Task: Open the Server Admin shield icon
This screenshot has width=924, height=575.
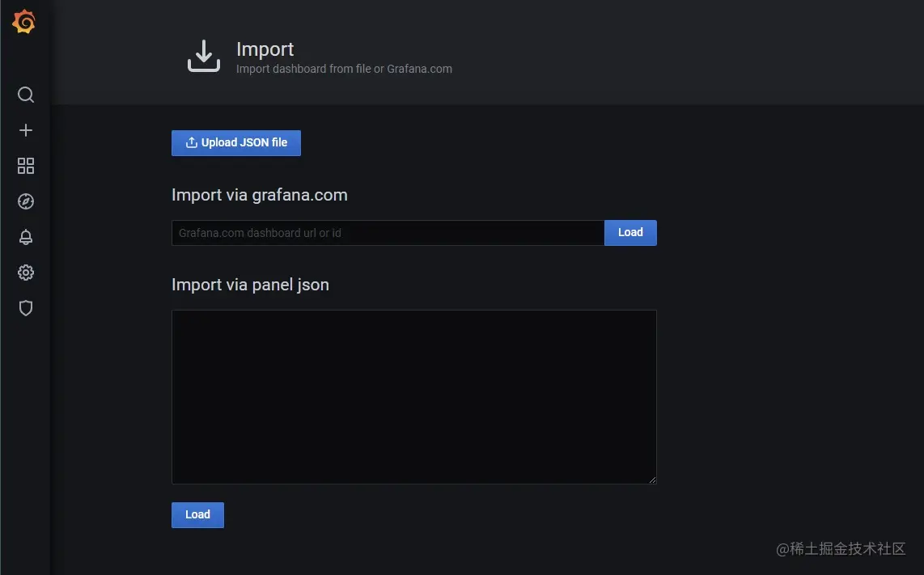Action: [25, 308]
